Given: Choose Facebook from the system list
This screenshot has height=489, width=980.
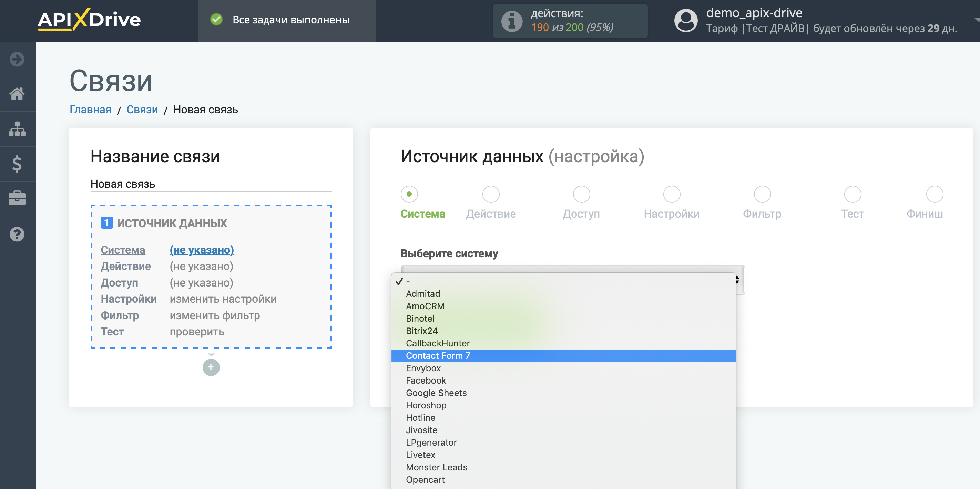Looking at the screenshot, I should click(x=563, y=381).
